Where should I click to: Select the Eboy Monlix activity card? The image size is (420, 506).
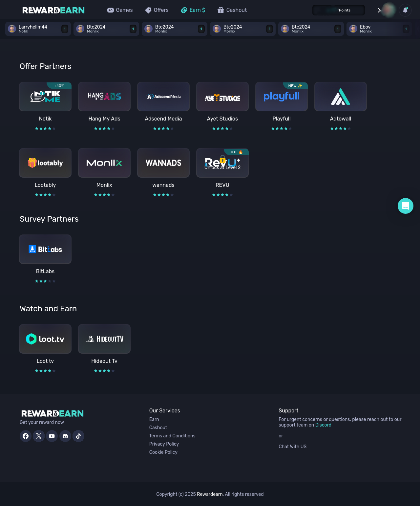point(379,29)
